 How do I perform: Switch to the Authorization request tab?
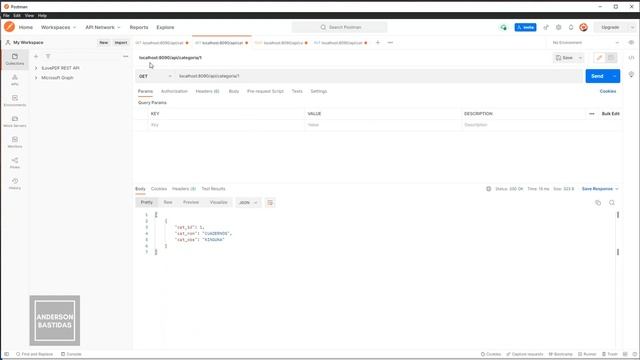pos(174,91)
